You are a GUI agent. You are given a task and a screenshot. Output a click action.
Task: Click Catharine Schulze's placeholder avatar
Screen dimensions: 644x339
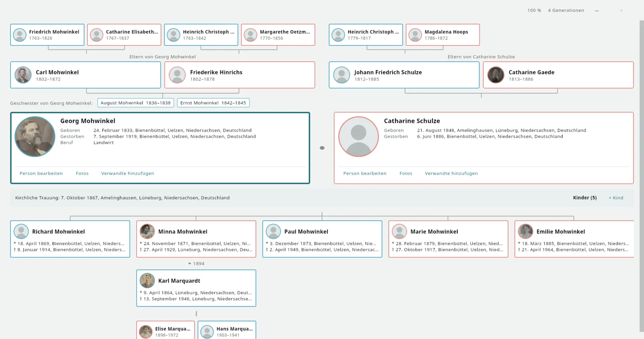359,136
